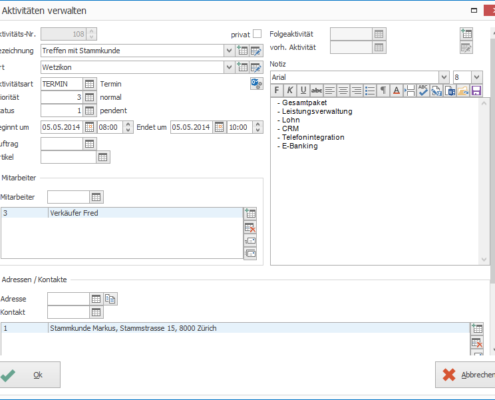This screenshot has height=400, width=495.
Task: Open lookup table for Priorität field
Action: [x=89, y=97]
